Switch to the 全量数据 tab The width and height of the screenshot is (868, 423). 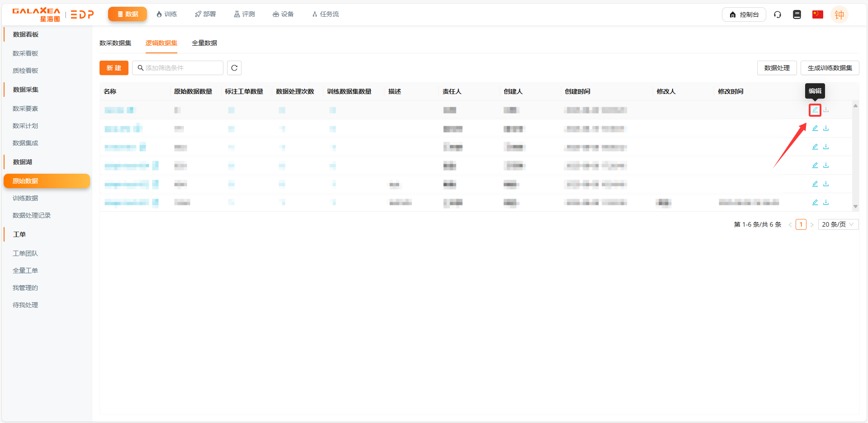point(204,43)
